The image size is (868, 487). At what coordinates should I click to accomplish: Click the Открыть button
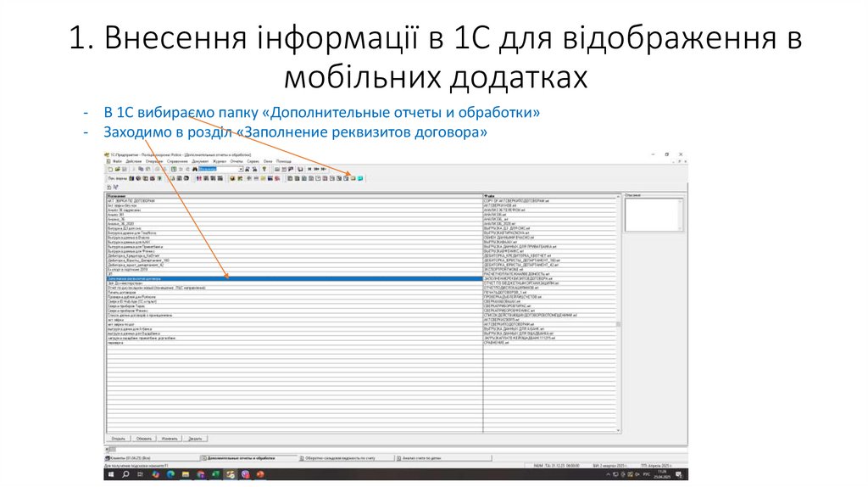(x=118, y=439)
